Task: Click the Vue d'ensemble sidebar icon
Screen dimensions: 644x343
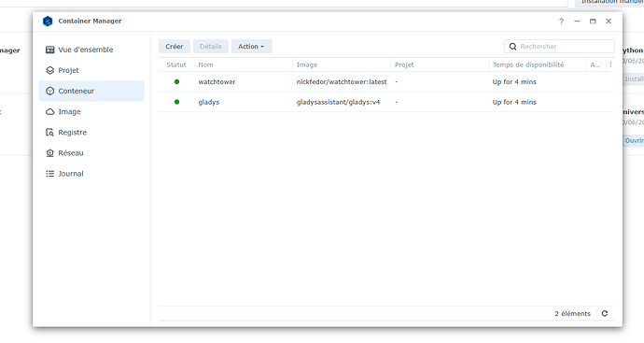Action: (x=50, y=50)
